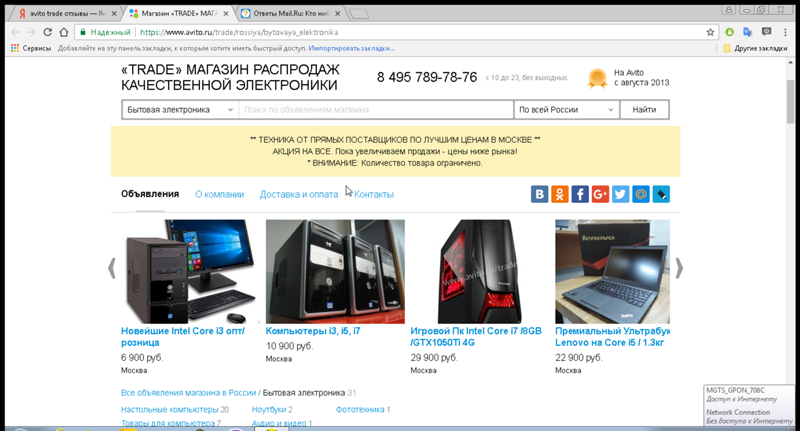
Task: Open the browser home icon
Action: point(64,32)
